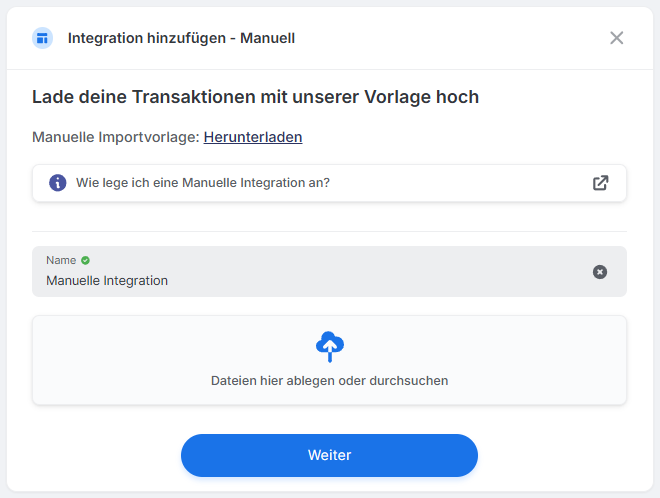
Task: Click the word 'durchsuchen' in the upload area
Action: click(411, 381)
